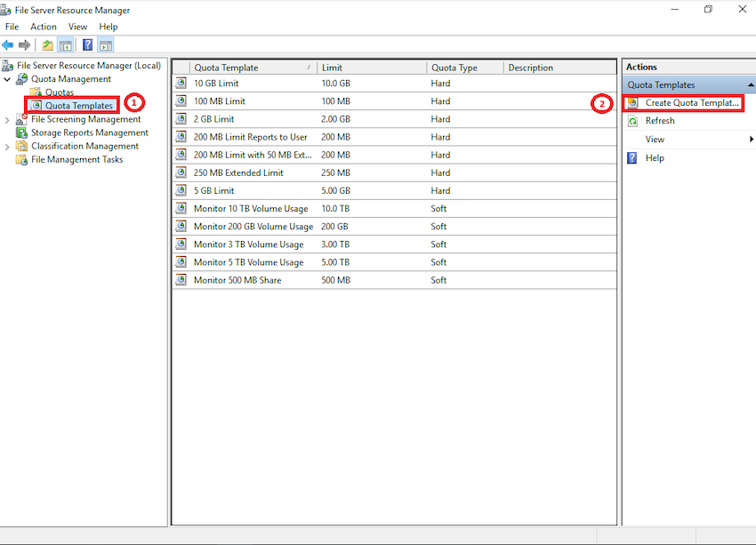Viewport: 756px width, 545px height.
Task: Expand the File Screening Management node
Action: click(x=7, y=118)
